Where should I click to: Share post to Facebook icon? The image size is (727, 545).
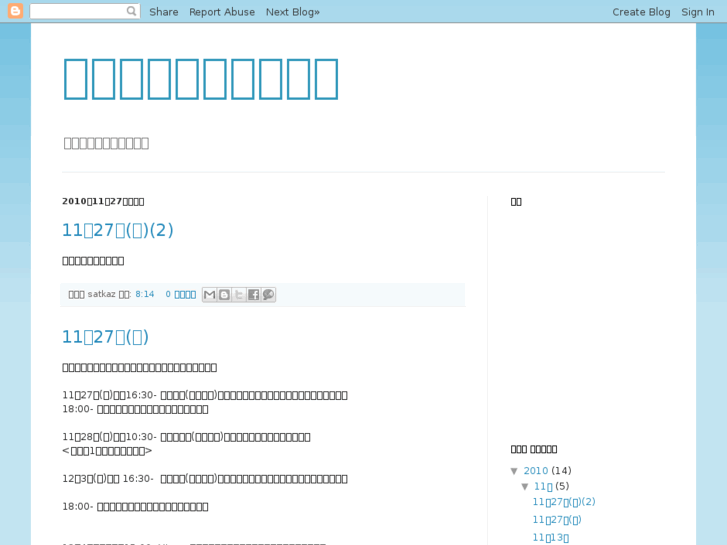coord(254,295)
